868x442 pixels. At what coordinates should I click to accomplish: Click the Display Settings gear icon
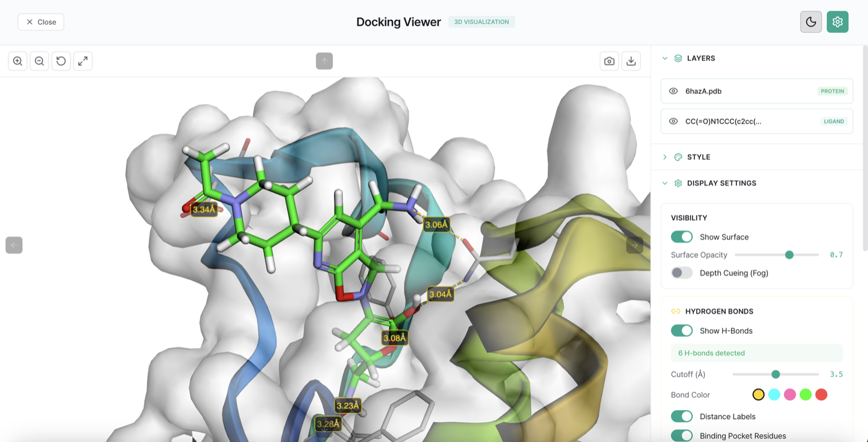tap(678, 183)
